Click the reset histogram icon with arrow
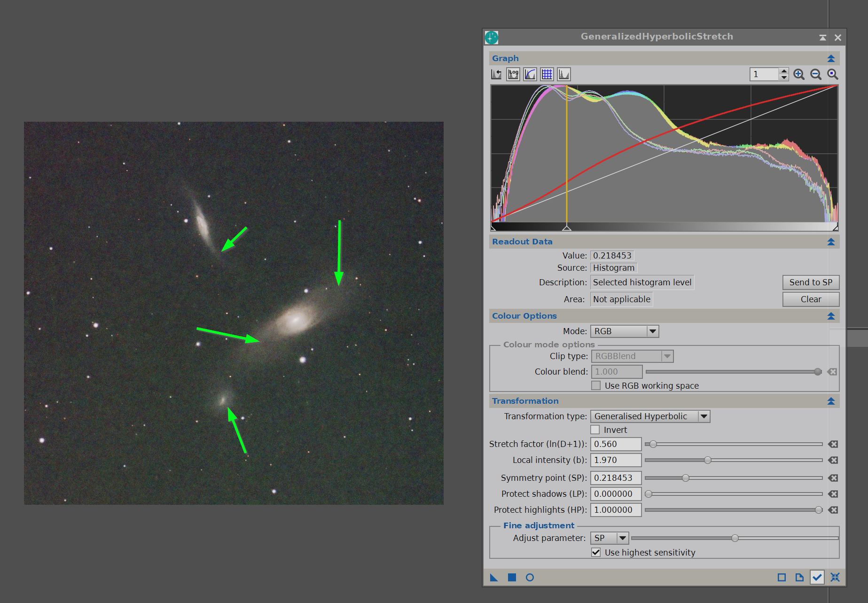Viewport: 868px width, 603px height. click(496, 74)
